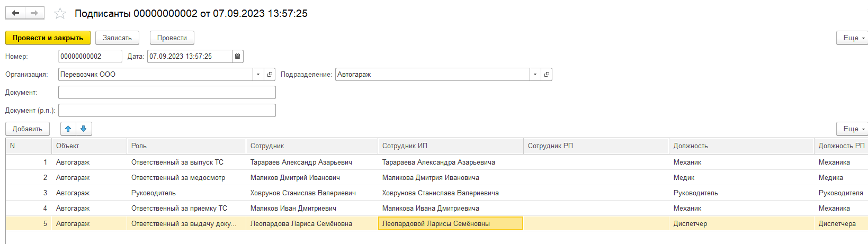This screenshot has height=244, width=868.
Task: Click the forward navigation arrow
Action: click(x=34, y=13)
